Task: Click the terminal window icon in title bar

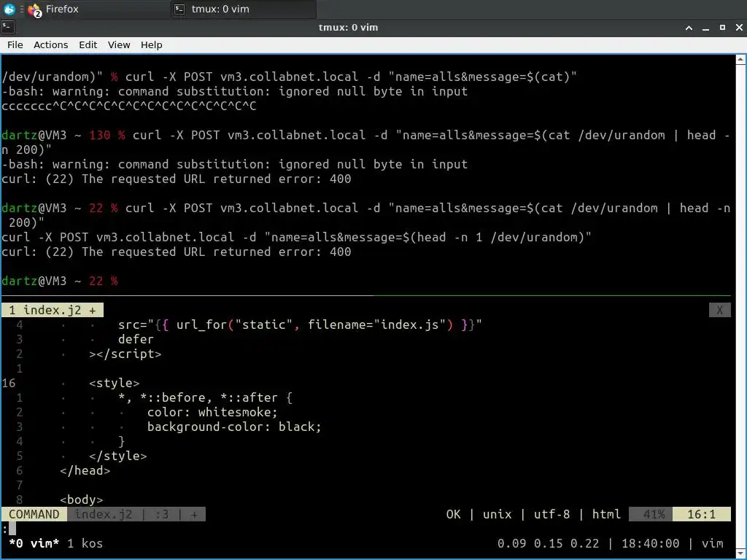Action: pos(7,27)
